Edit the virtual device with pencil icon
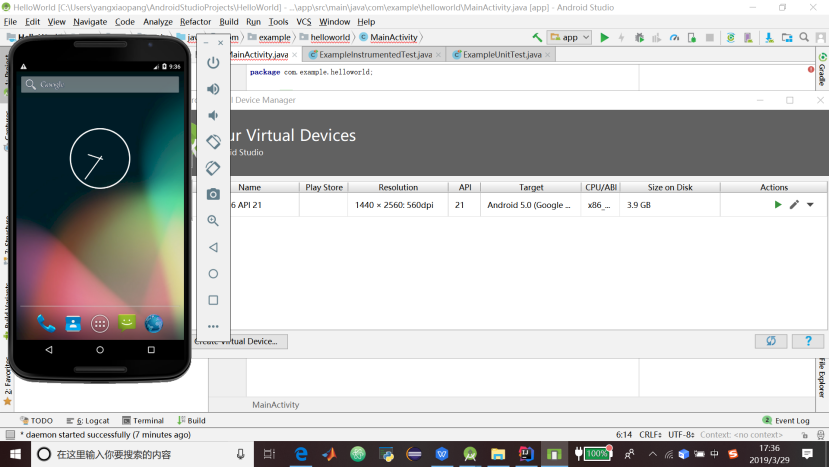Viewport: 830px width, 467px height. (794, 205)
